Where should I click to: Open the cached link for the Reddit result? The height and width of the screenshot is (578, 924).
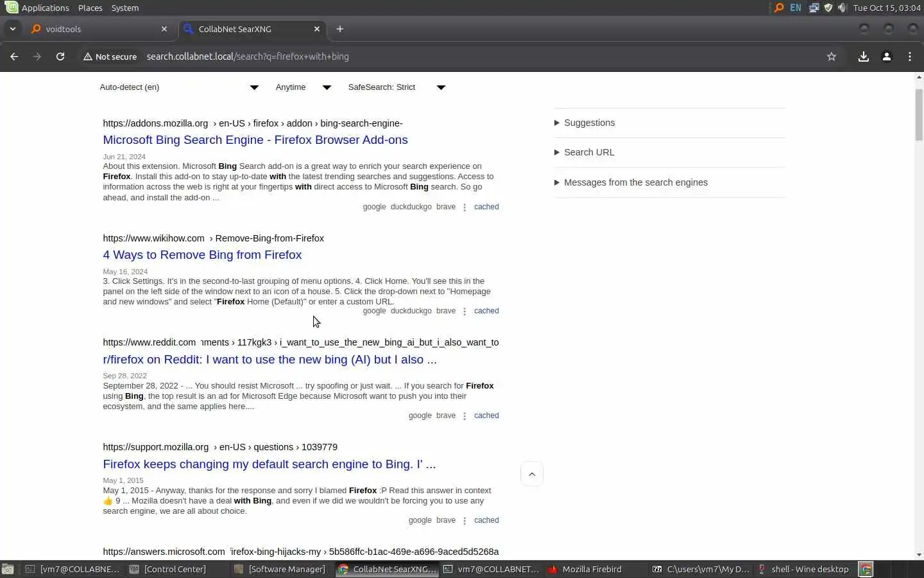486,416
